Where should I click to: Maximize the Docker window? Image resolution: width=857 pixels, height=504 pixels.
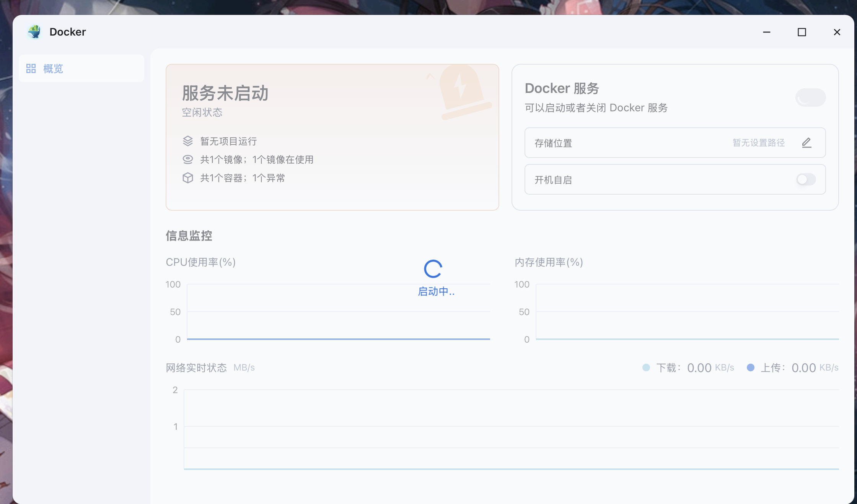(x=802, y=32)
